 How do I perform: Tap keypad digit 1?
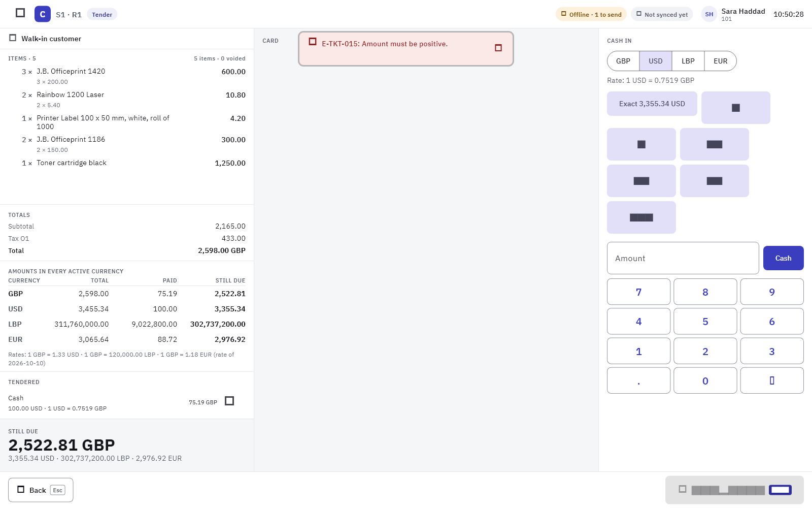(638, 351)
